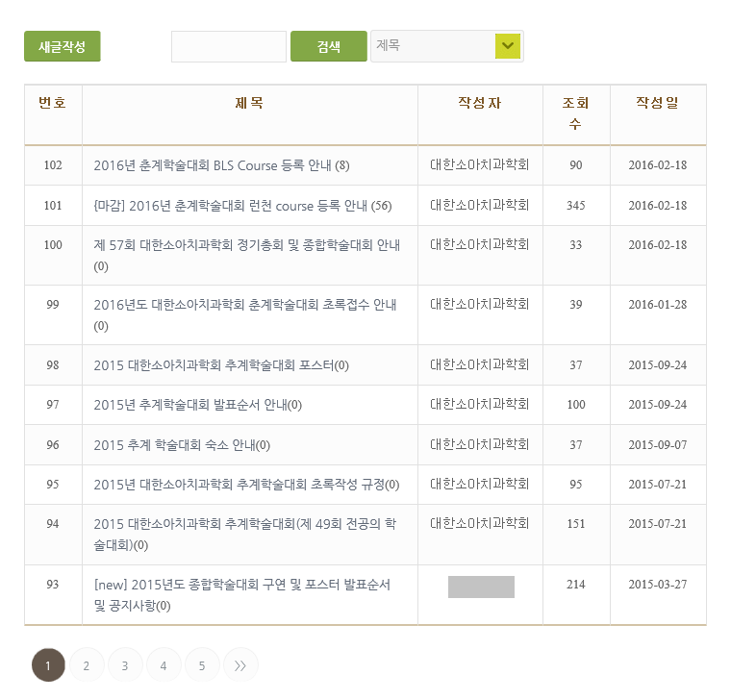Go to page 2 of the list
The height and width of the screenshot is (700, 731).
pos(87,665)
